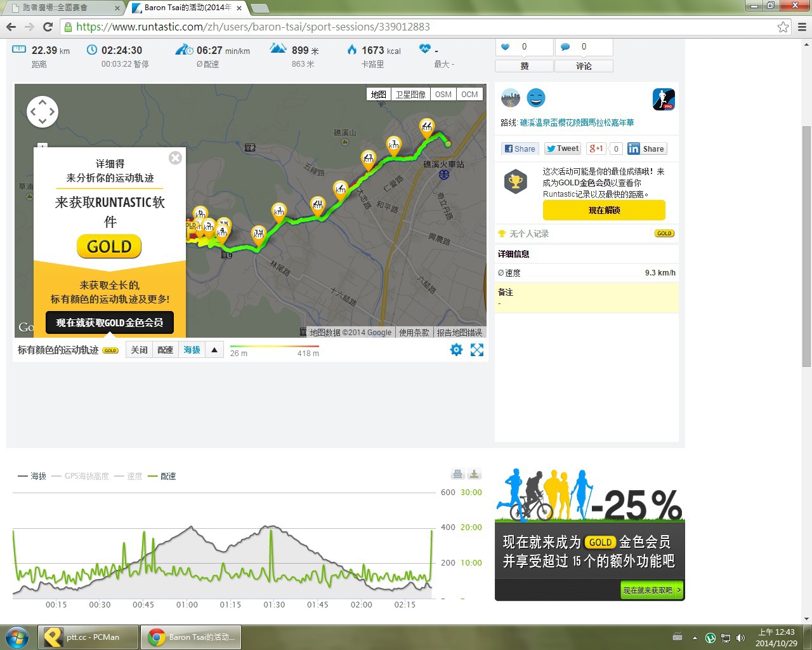Switch map view to 卫星图像
Viewport: 812px width, 650px height.
[410, 94]
